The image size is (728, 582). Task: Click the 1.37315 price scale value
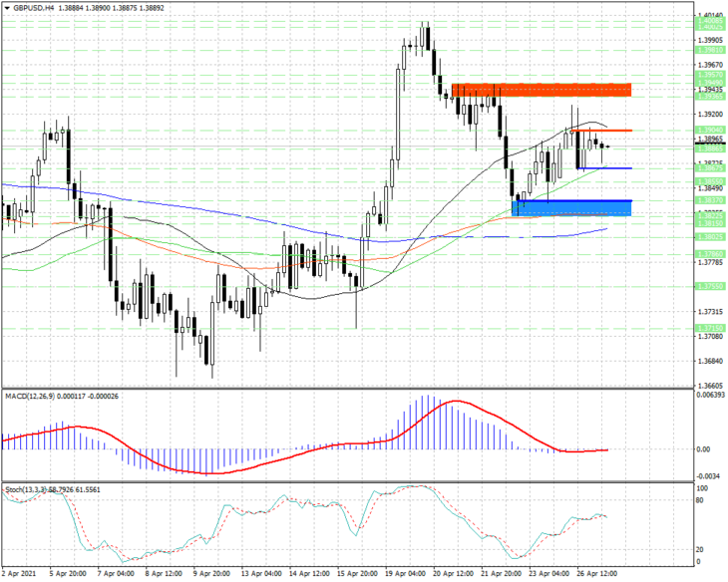pyautogui.click(x=710, y=311)
